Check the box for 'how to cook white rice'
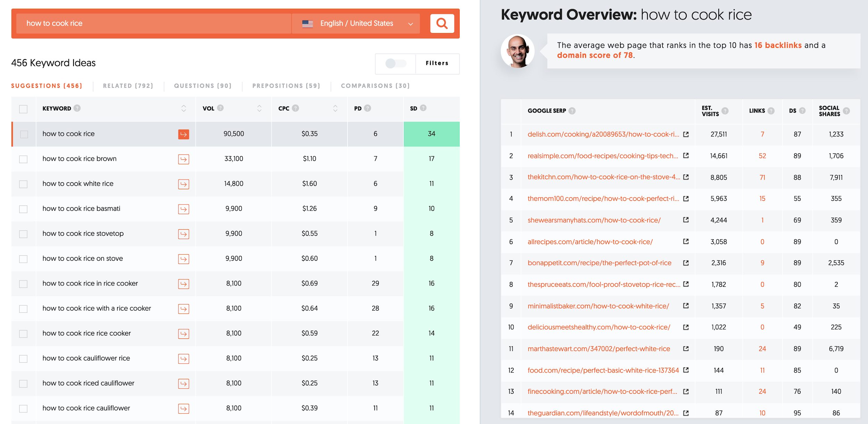 point(23,184)
